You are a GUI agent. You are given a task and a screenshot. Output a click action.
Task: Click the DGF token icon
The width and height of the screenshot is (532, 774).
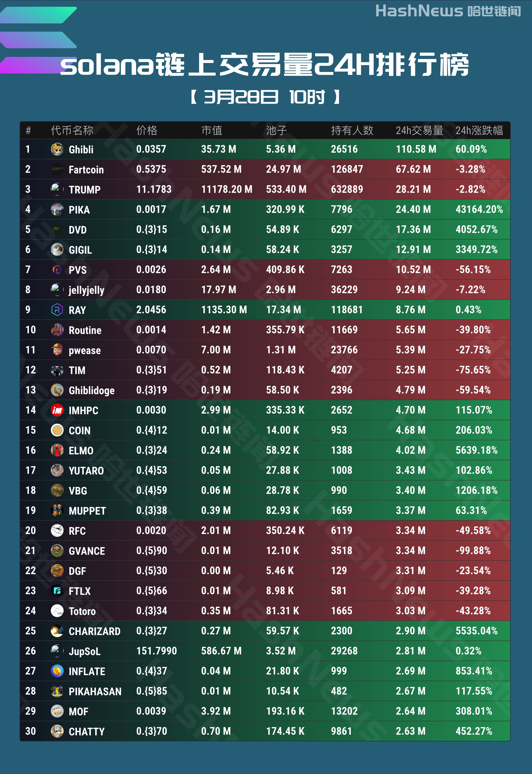click(x=57, y=571)
